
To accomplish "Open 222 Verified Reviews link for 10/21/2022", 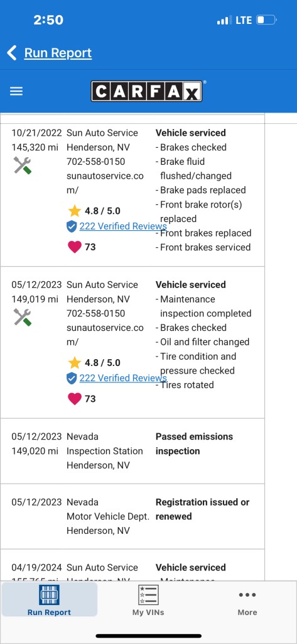I will tap(123, 226).
